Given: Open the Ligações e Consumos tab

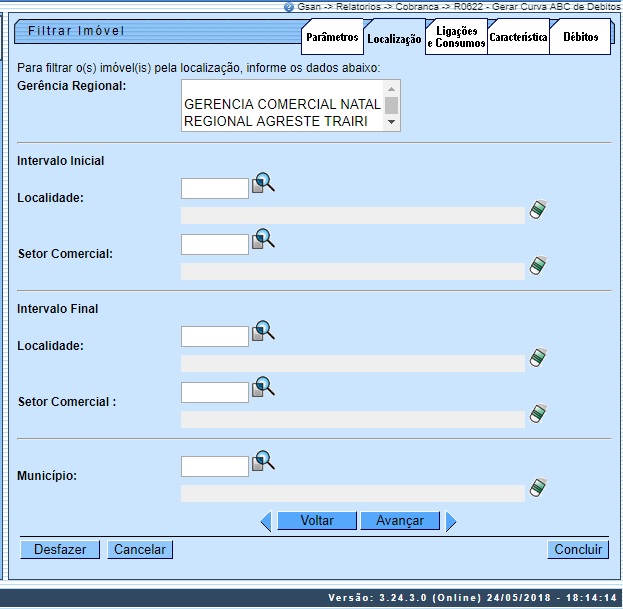Looking at the screenshot, I should pos(457,37).
